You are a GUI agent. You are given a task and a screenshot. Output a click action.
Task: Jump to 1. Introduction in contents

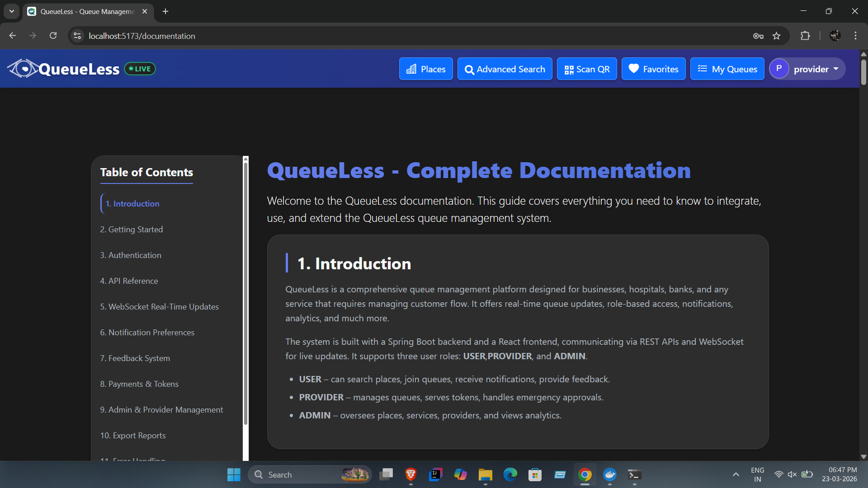[132, 204]
